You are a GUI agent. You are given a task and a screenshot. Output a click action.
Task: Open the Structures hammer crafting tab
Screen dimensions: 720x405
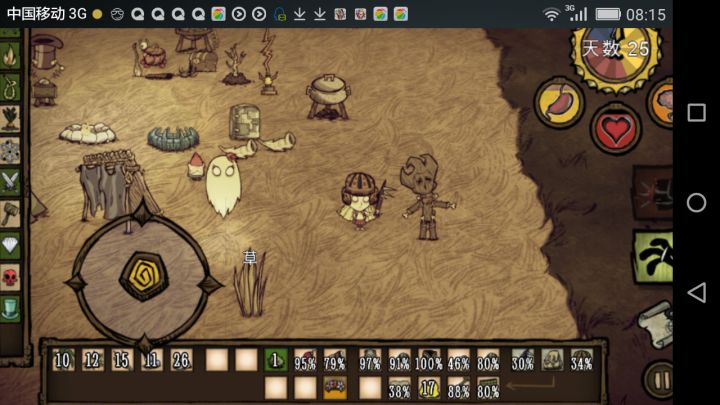coord(10,213)
